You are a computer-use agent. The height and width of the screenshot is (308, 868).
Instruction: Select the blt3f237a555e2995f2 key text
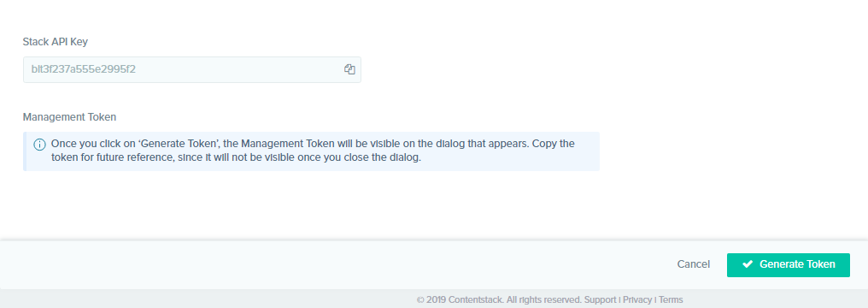click(84, 70)
